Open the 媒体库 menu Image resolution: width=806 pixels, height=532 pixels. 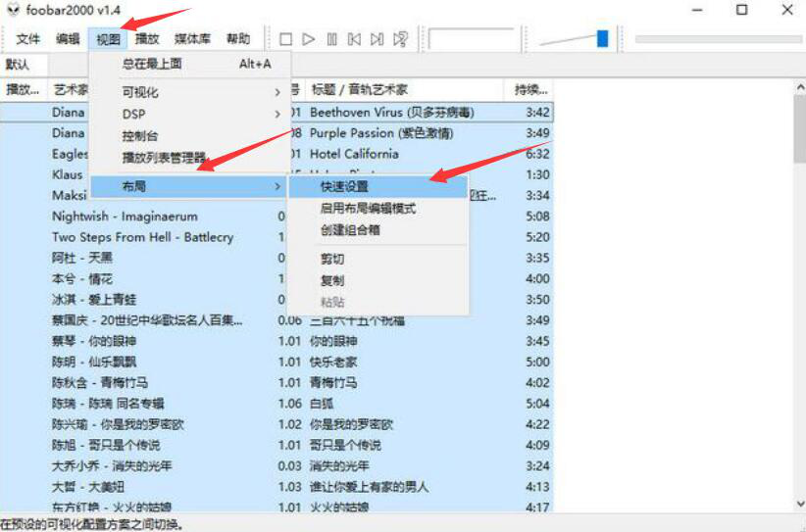click(x=193, y=39)
